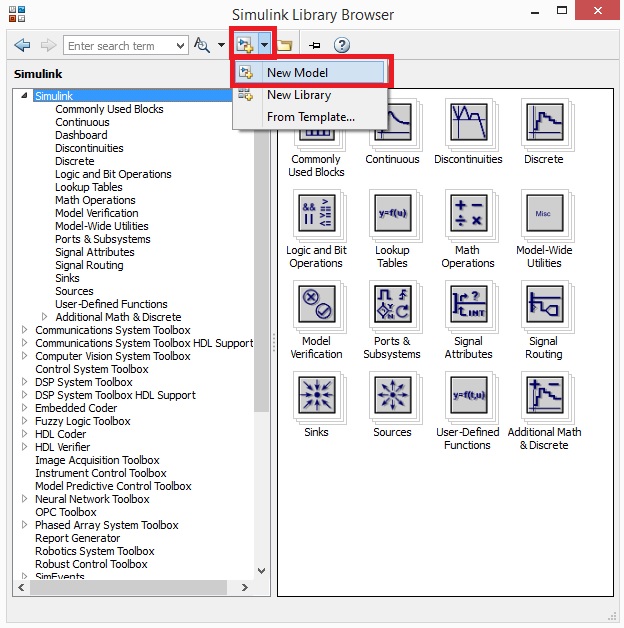Expand Fuzzy Logic Toolbox node

click(x=24, y=421)
